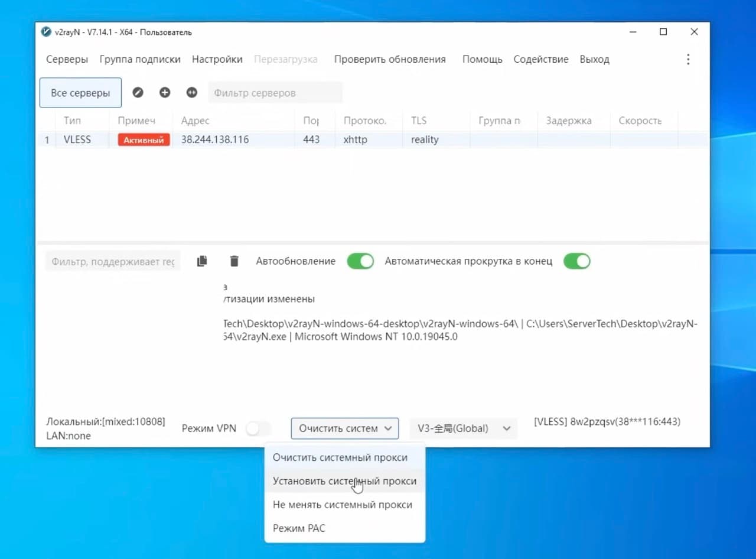Select the address 38.244.138.116 cell

(215, 140)
